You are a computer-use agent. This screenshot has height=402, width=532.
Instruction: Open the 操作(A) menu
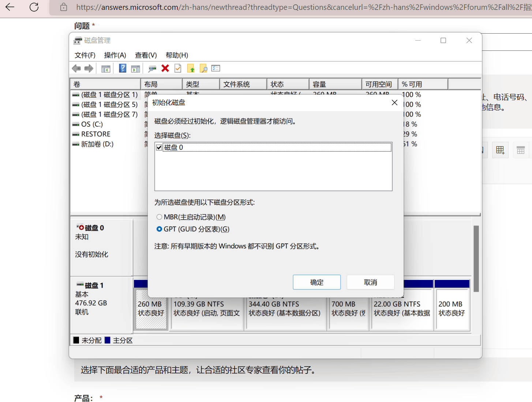[x=115, y=55]
